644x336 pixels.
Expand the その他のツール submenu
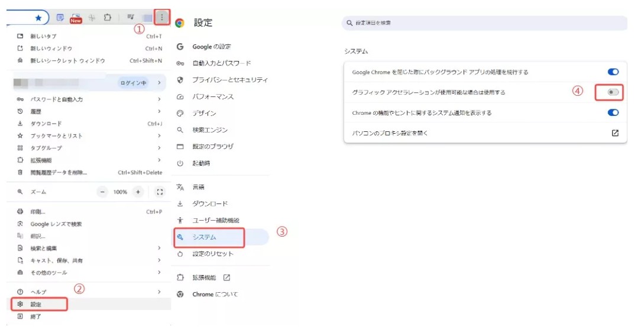pos(159,272)
